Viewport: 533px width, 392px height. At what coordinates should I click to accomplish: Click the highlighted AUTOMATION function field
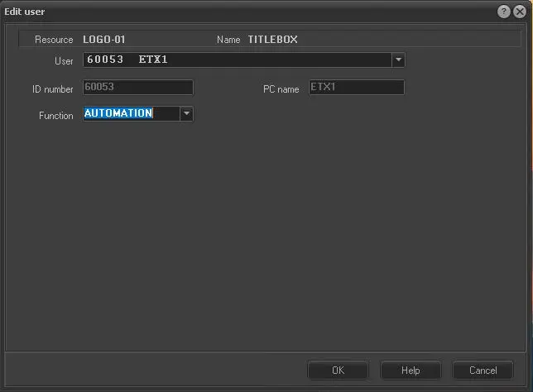(131, 114)
